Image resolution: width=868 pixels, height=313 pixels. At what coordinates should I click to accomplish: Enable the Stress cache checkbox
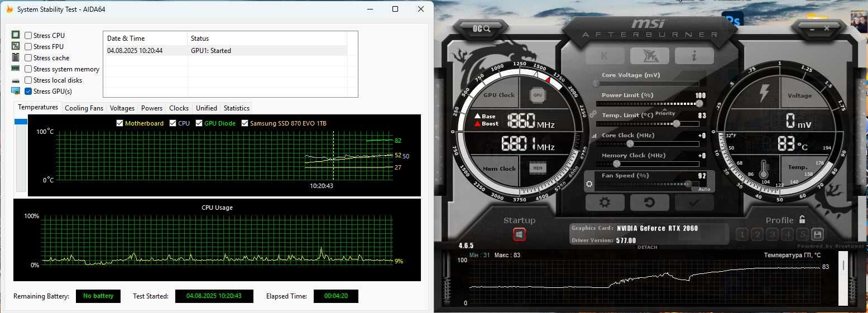pos(28,58)
